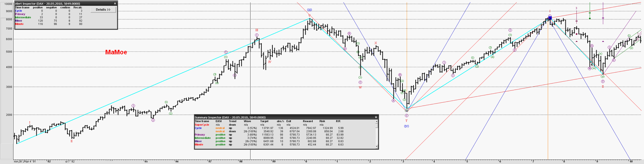The image size is (644, 164).
Task: Click the Trend column header
Action: coord(232,121)
